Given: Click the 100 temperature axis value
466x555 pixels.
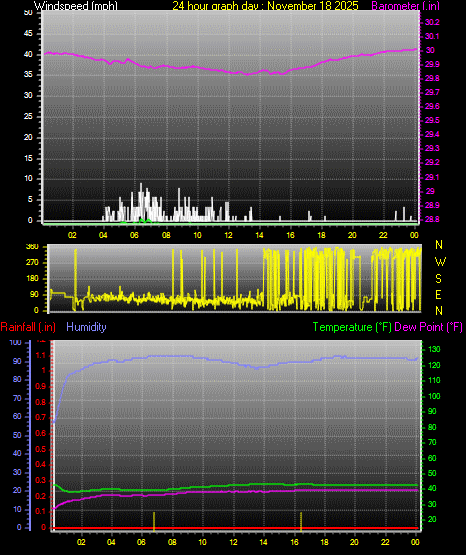Looking at the screenshot, I should [434, 396].
